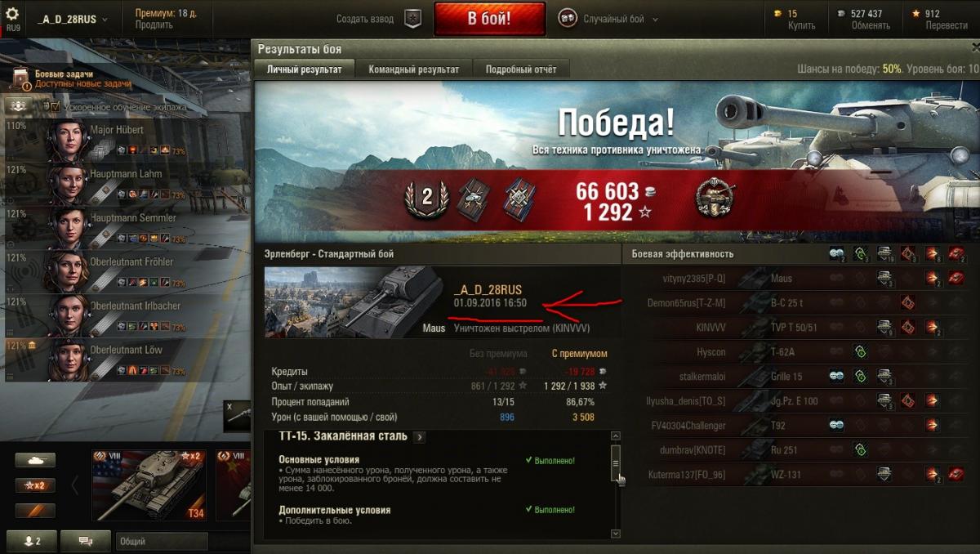Open the Случайный бой battle type dropdown

pyautogui.click(x=608, y=19)
